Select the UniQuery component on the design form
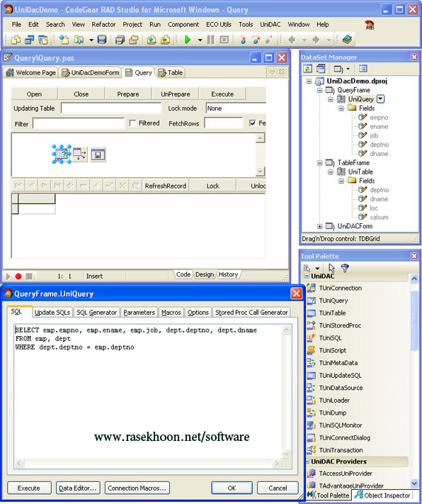 point(62,155)
